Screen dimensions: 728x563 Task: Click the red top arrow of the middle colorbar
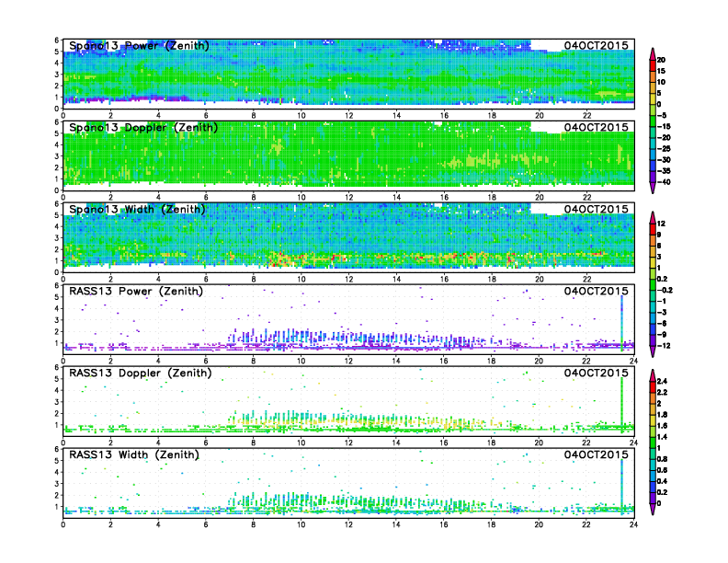(x=651, y=216)
